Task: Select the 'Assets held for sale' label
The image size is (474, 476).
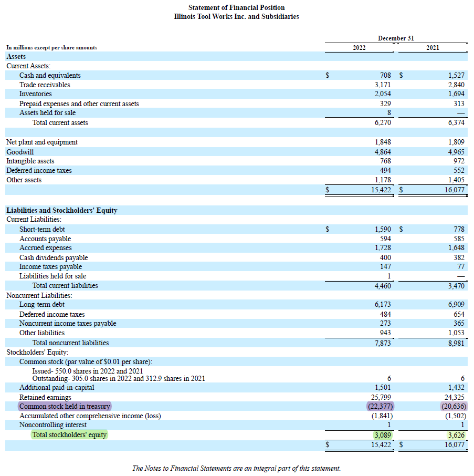Action: tap(48, 112)
